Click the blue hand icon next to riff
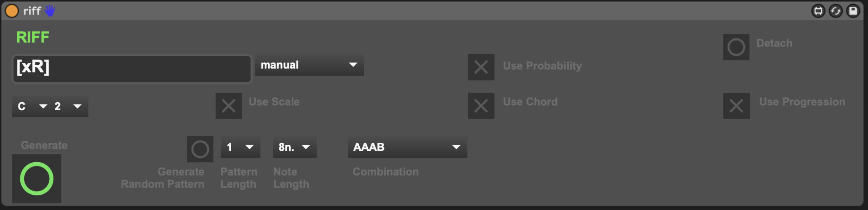 point(50,10)
